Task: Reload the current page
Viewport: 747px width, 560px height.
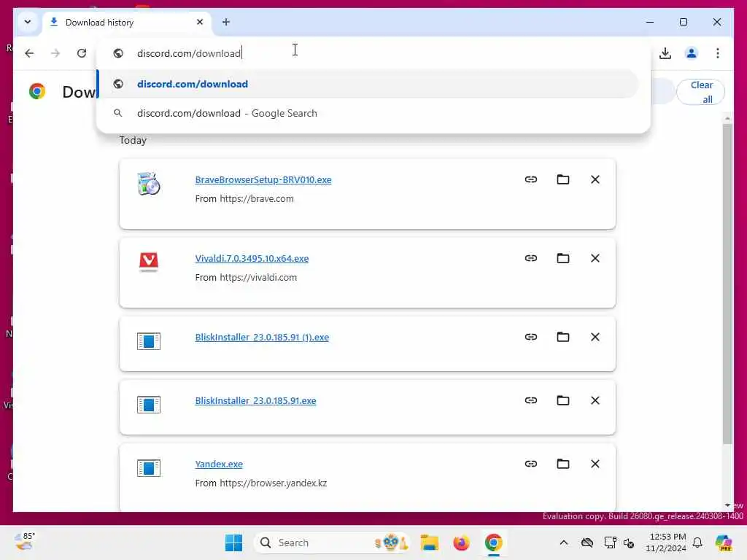Action: [x=82, y=52]
